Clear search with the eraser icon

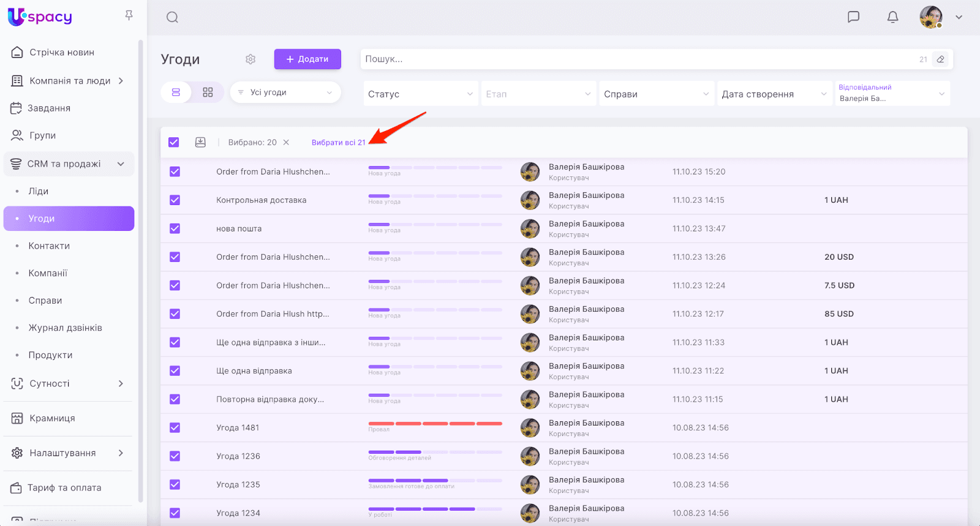940,59
